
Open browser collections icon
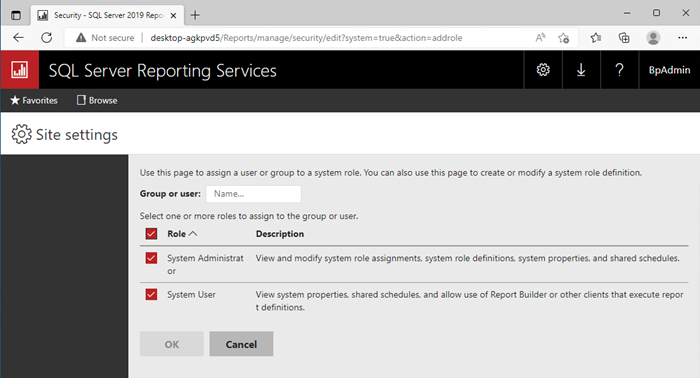point(624,38)
